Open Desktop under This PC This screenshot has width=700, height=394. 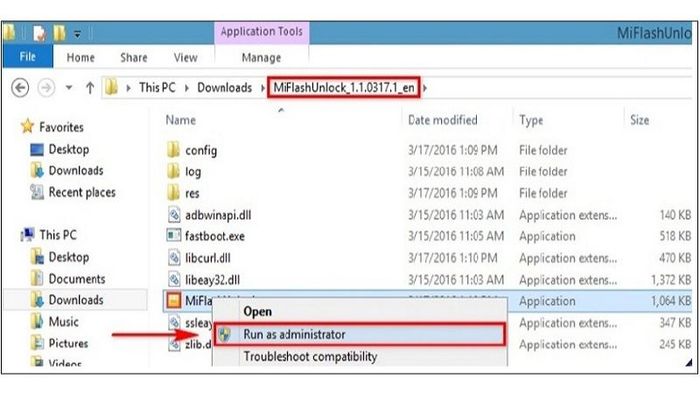69,257
